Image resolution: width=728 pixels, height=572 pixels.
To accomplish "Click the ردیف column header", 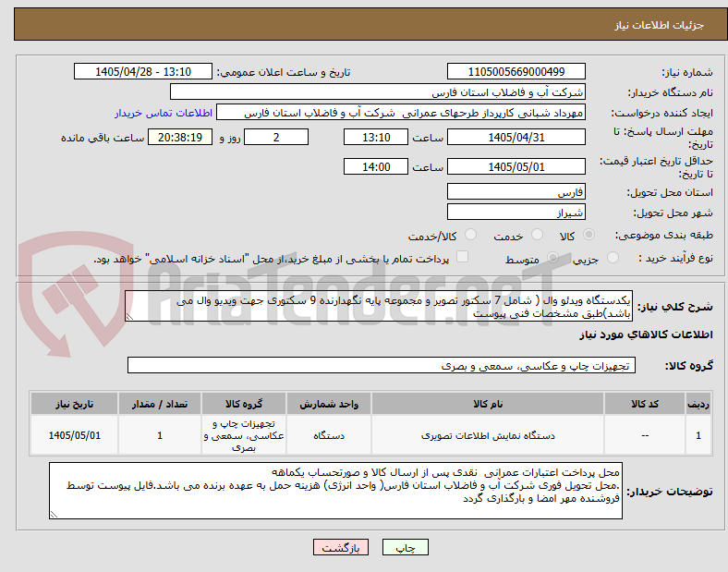I will click(698, 404).
